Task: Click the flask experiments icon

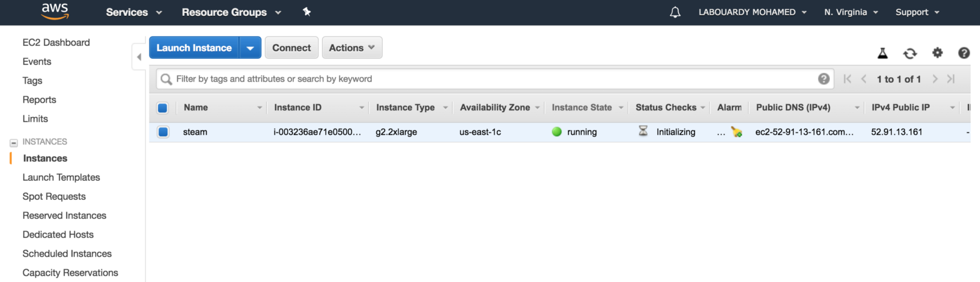Action: [x=883, y=53]
